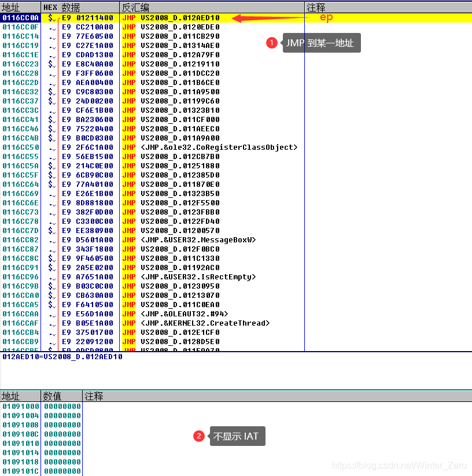472x476 pixels.
Task: Click JMP VS2008_D.01323B10 instruction
Action: [x=171, y=110]
